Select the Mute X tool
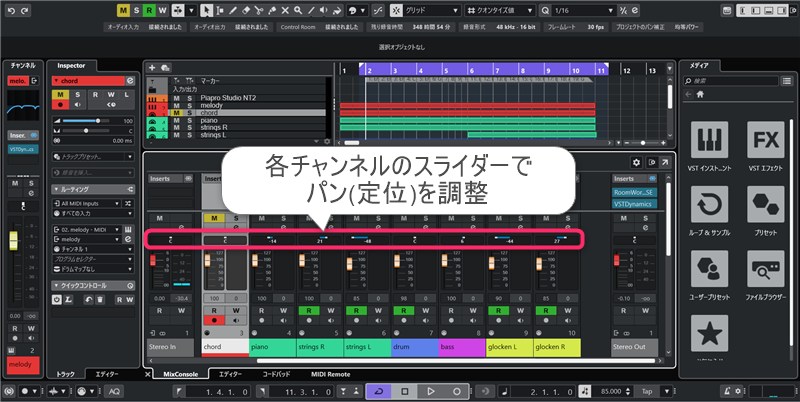Viewport: 800px width, 402px height. [285, 10]
